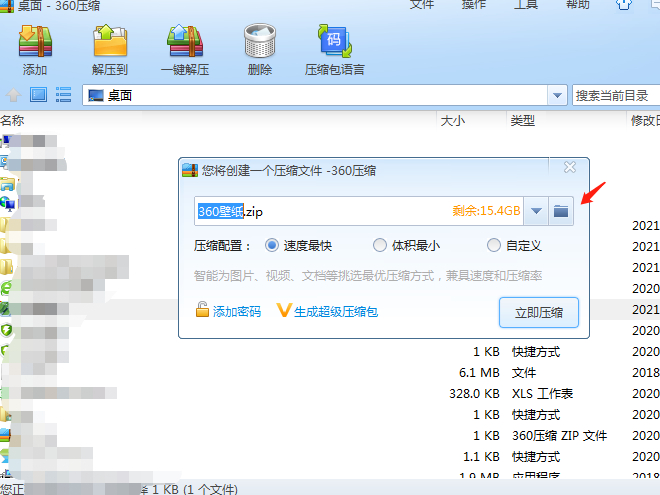
Task: Select 速度最快 compression option
Action: [x=272, y=245]
